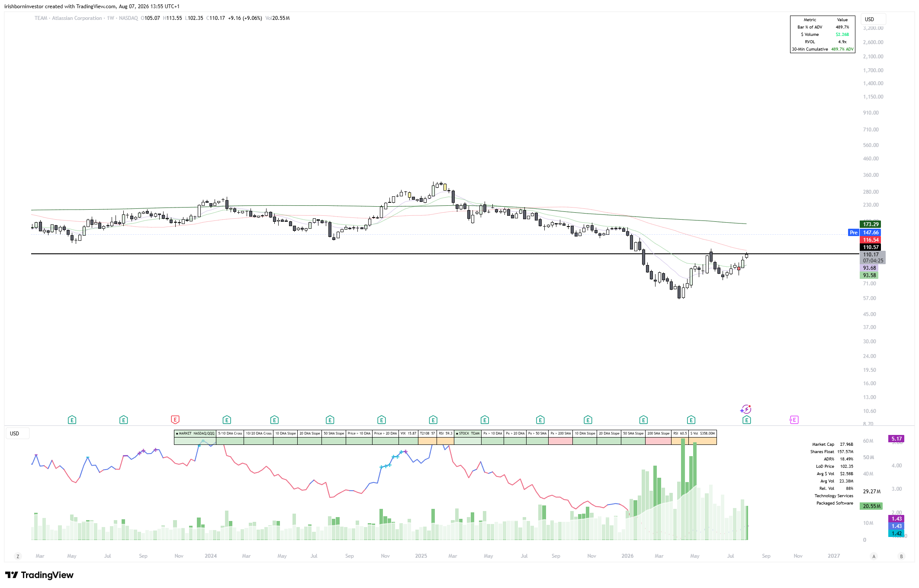The height and width of the screenshot is (588, 919).
Task: Click the black 110.57 line price label
Action: [x=871, y=247]
